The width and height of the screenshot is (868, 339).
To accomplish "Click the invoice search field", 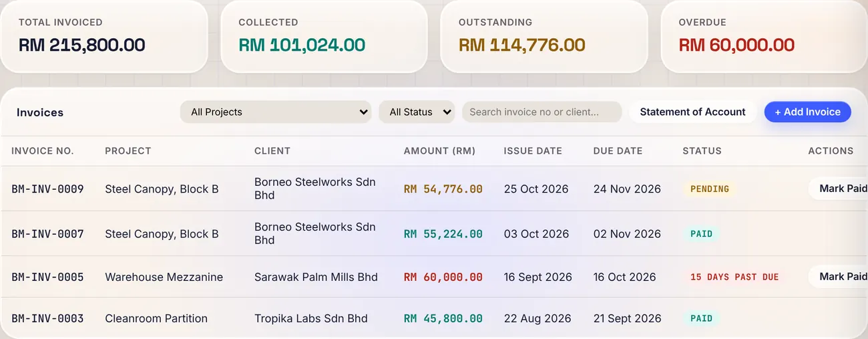I will coord(541,112).
